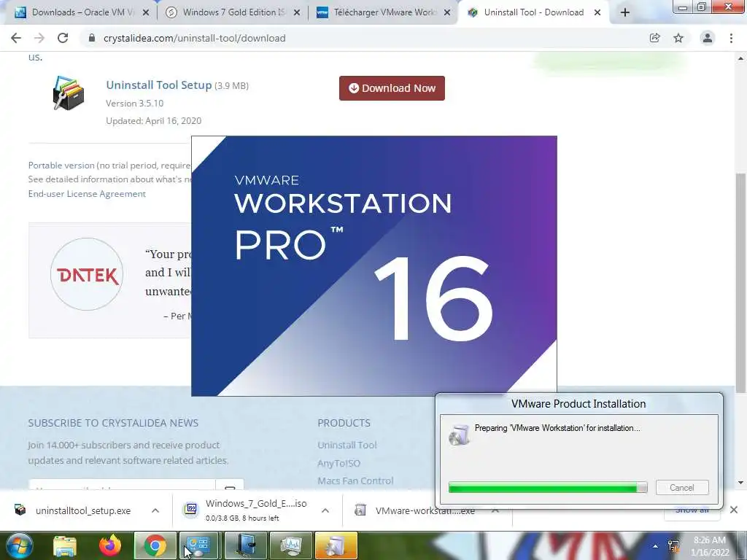Click the browser forward arrow
The height and width of the screenshot is (560, 747).
coord(39,38)
